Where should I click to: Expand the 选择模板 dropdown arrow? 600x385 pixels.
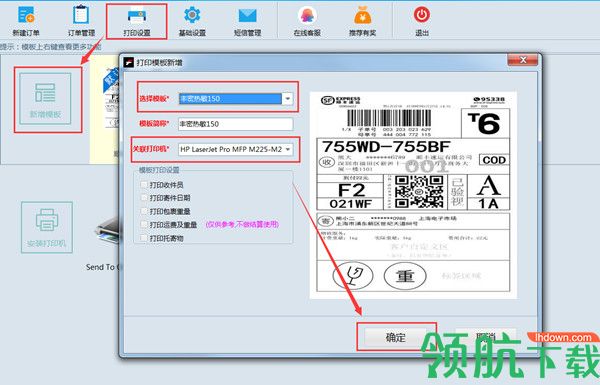(287, 99)
